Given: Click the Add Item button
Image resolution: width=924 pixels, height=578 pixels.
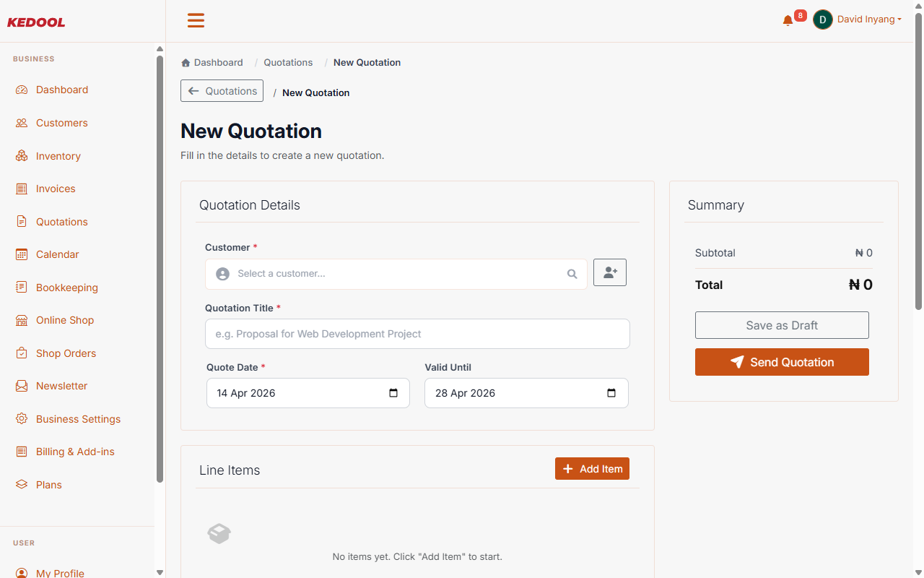Looking at the screenshot, I should [592, 469].
